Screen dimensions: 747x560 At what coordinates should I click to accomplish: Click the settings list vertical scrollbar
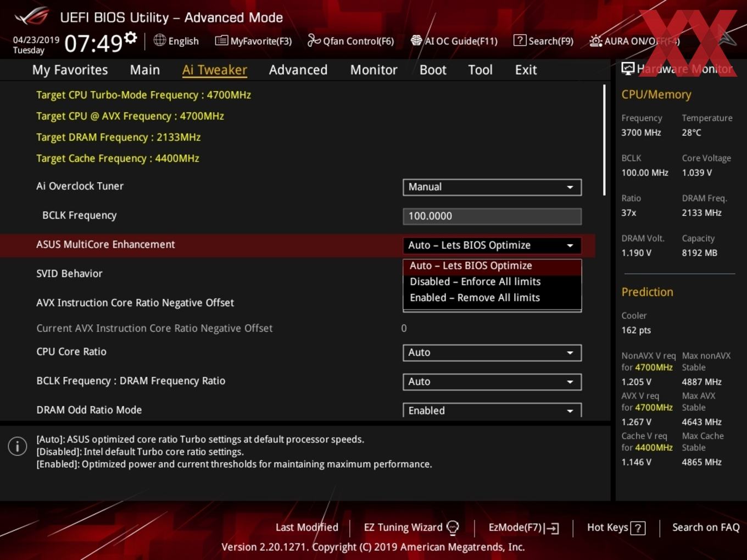click(604, 140)
